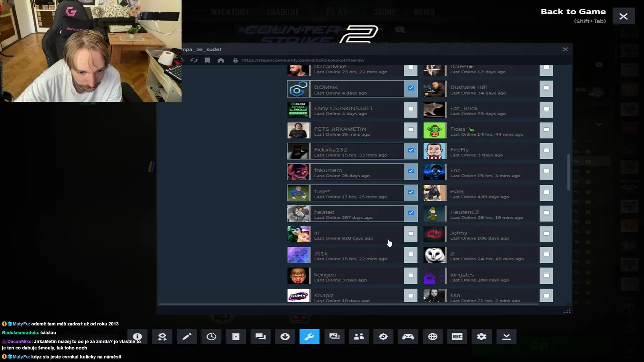Click the REC recording button
This screenshot has height=362, width=644.
coord(457,337)
